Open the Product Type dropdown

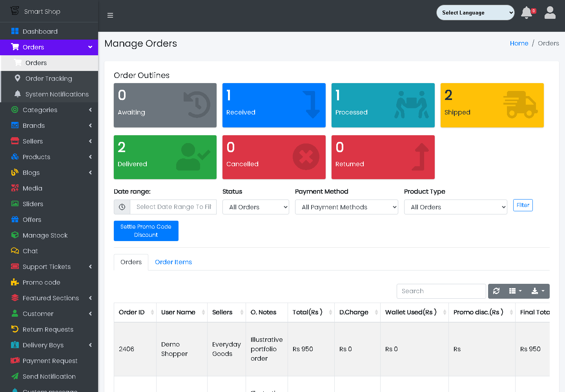click(456, 207)
